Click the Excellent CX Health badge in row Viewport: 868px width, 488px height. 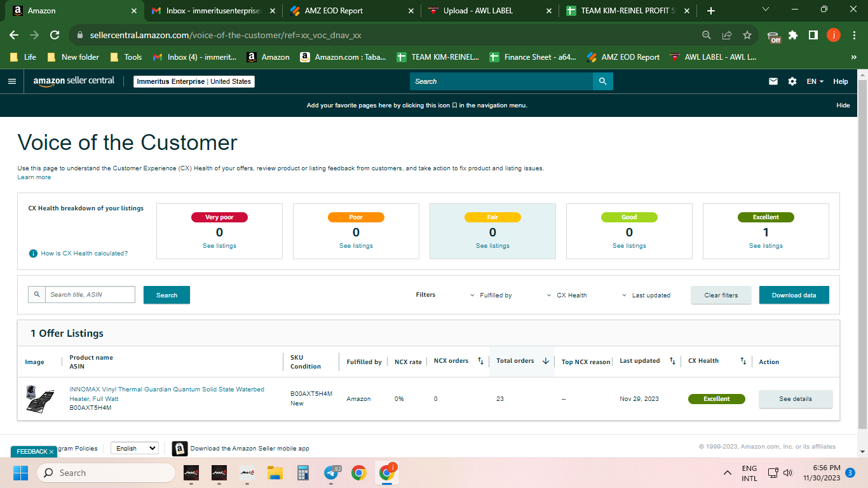(x=717, y=399)
